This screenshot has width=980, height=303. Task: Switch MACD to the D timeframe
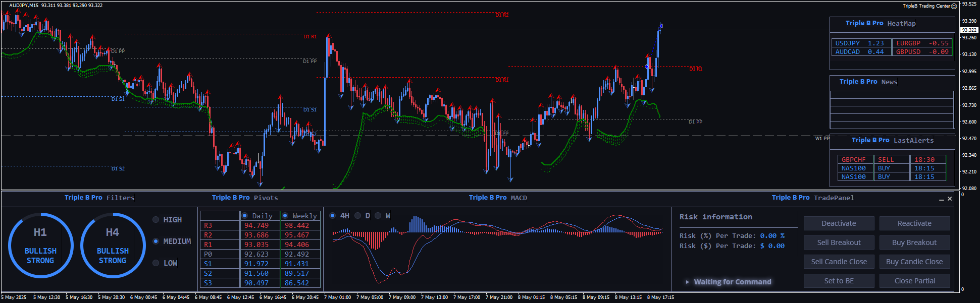(x=358, y=216)
